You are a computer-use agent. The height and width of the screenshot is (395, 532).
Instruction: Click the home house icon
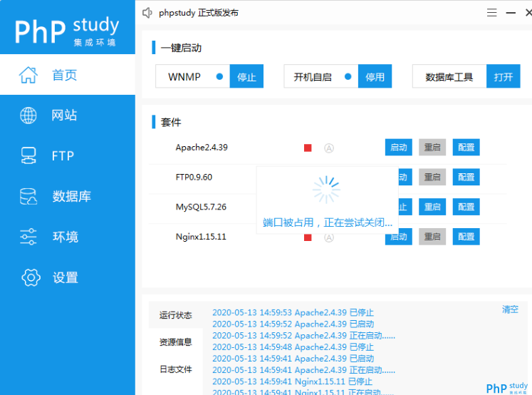(x=28, y=75)
